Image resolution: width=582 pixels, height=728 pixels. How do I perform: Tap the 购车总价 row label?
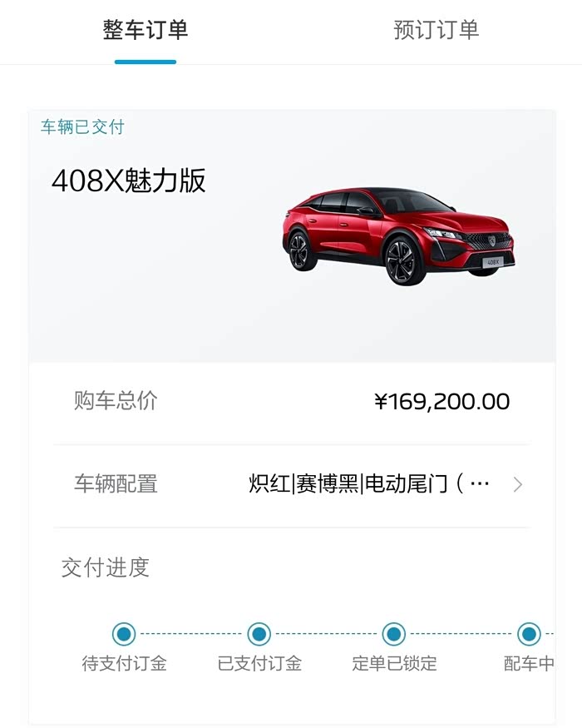click(116, 401)
